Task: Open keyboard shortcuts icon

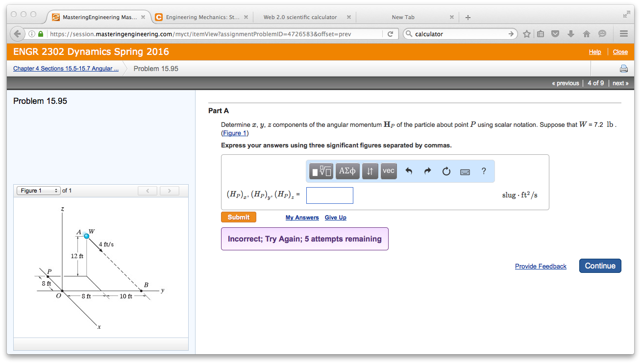Action: pos(465,171)
